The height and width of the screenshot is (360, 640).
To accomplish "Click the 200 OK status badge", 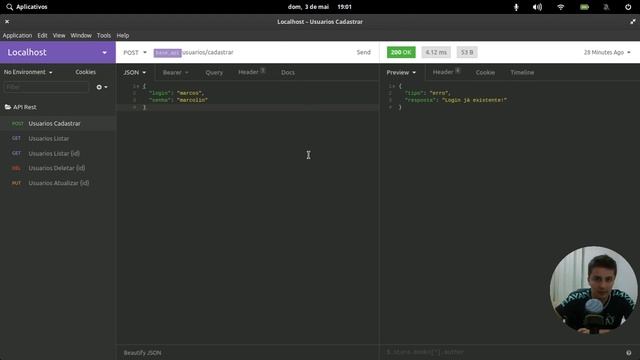I will click(401, 52).
